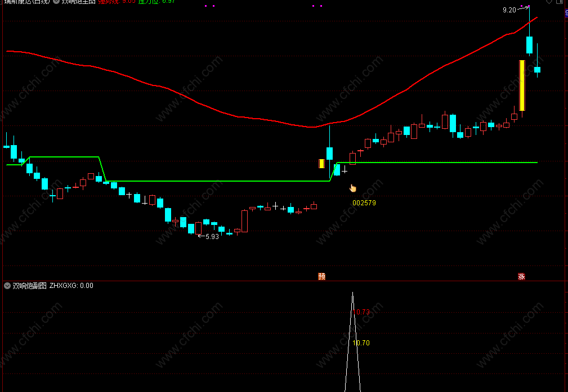The image size is (568, 392).
Task: Click the diamond icon at top right
Action: click(549, 2)
